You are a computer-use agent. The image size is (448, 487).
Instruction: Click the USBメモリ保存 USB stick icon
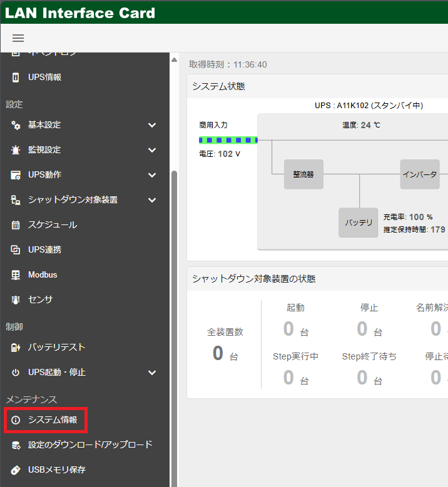(x=16, y=470)
